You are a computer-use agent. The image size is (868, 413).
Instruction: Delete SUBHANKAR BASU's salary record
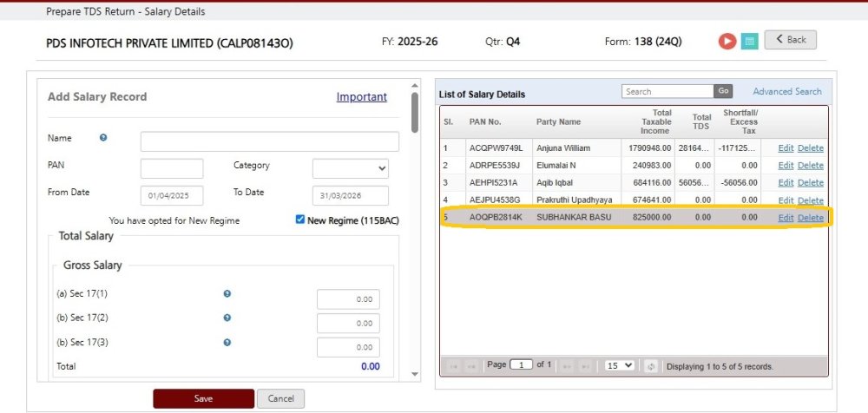[811, 218]
